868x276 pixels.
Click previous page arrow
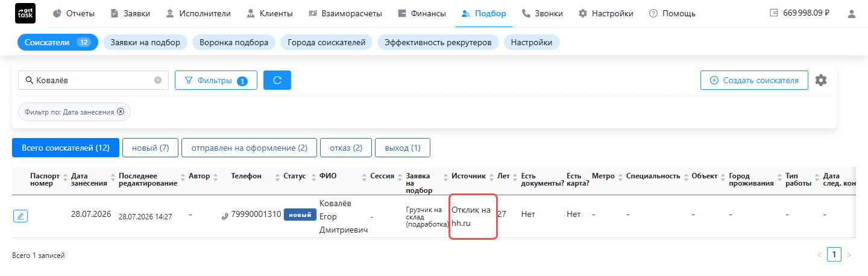point(819,255)
